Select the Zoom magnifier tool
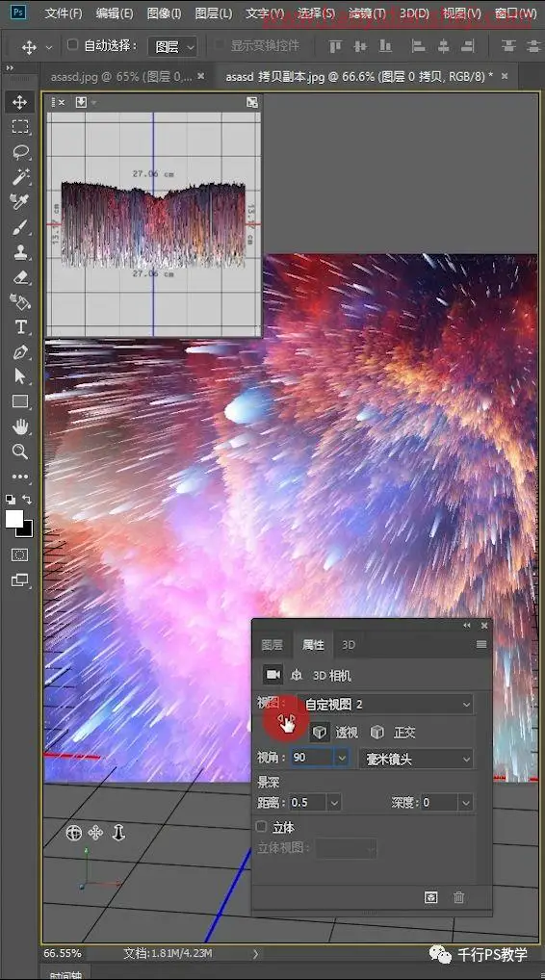 pos(20,451)
